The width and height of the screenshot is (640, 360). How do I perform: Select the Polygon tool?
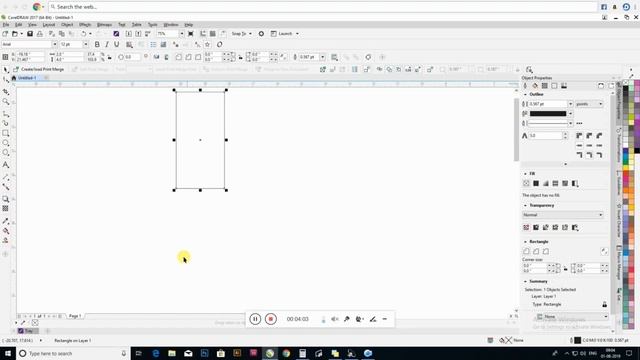pos(6,153)
